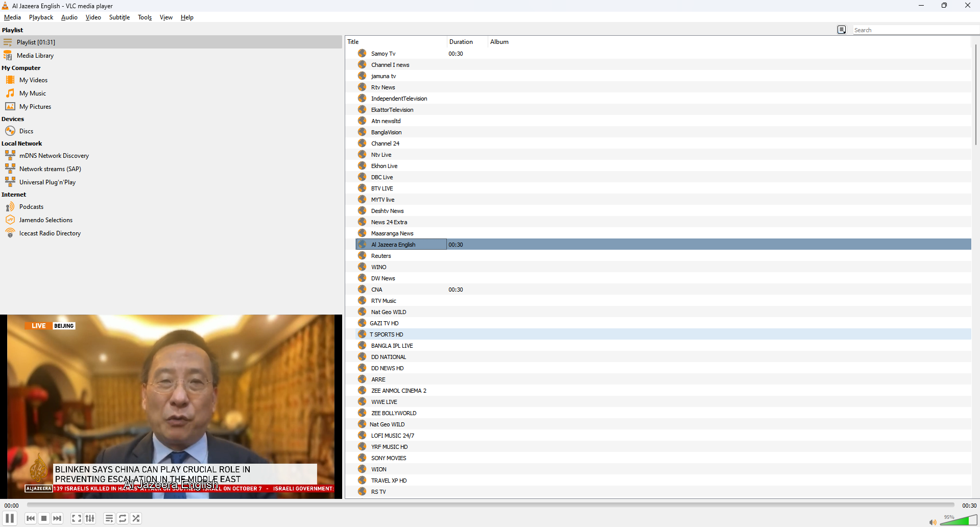Open Universal Plug'n'Play
Image resolution: width=980 pixels, height=527 pixels.
pyautogui.click(x=47, y=182)
